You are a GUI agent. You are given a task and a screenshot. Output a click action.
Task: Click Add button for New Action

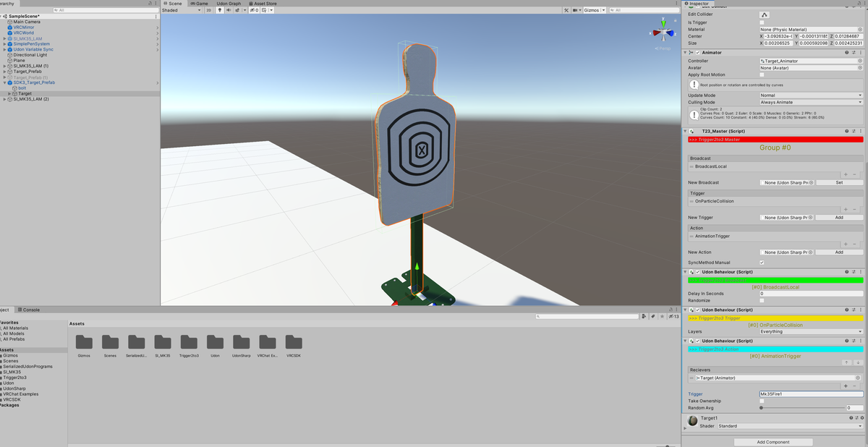pos(839,252)
